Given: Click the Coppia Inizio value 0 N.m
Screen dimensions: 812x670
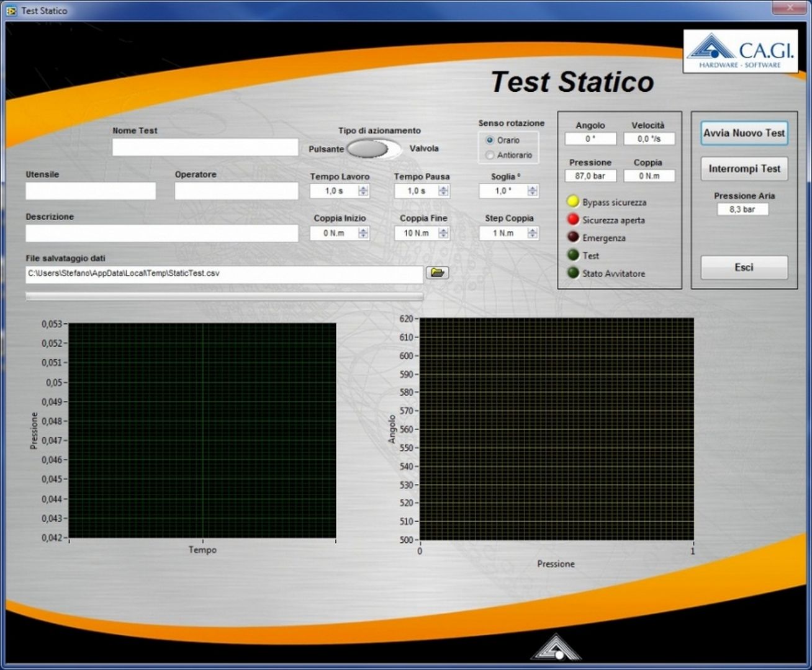Looking at the screenshot, I should tap(334, 233).
